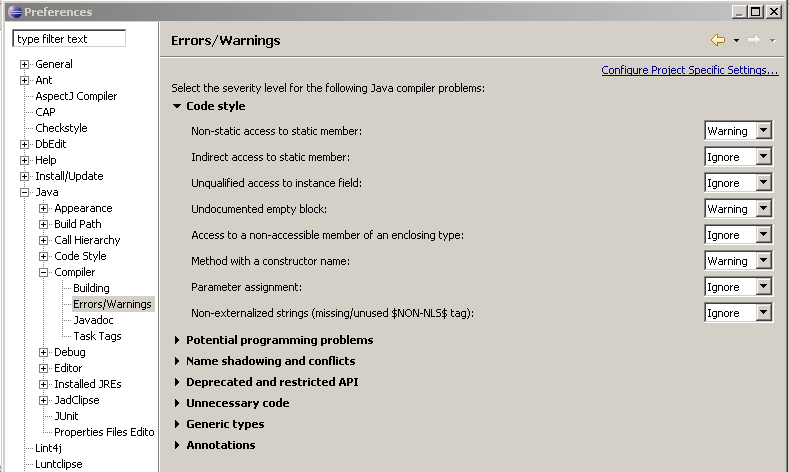The height and width of the screenshot is (472, 789).
Task: Expand the Unnecessary code section
Action: tap(178, 403)
